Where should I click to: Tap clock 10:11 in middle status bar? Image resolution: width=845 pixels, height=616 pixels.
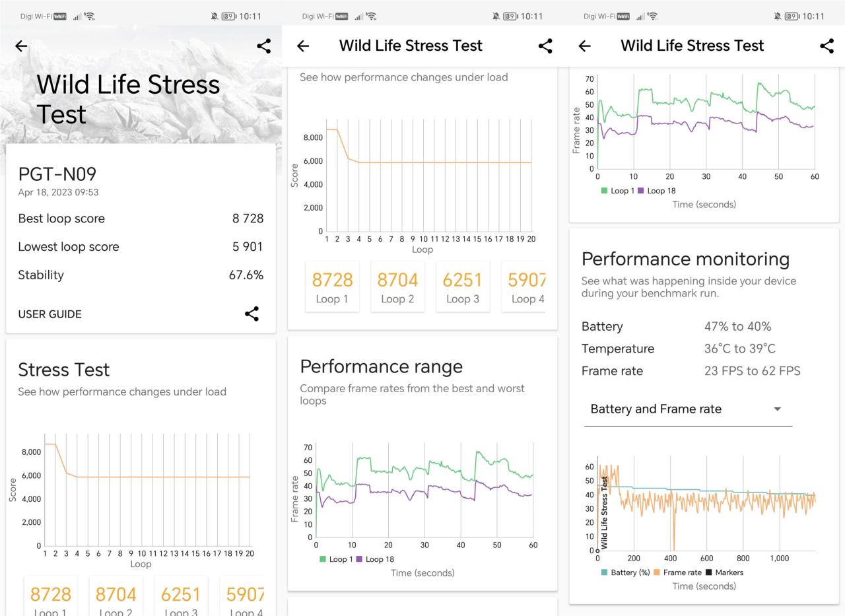532,16
